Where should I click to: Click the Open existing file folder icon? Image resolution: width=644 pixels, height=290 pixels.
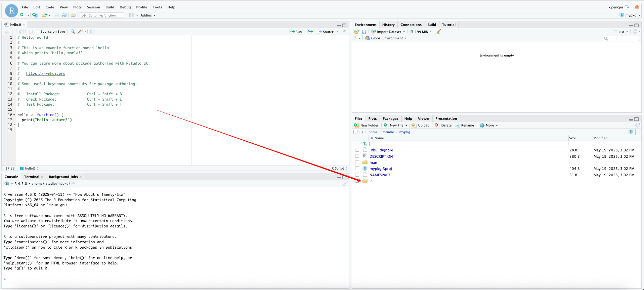tap(44, 15)
